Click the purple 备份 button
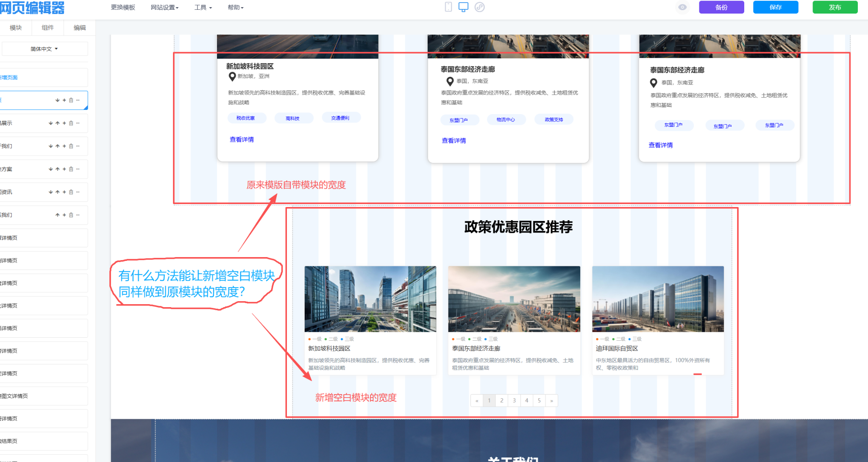868x462 pixels. 721,7
